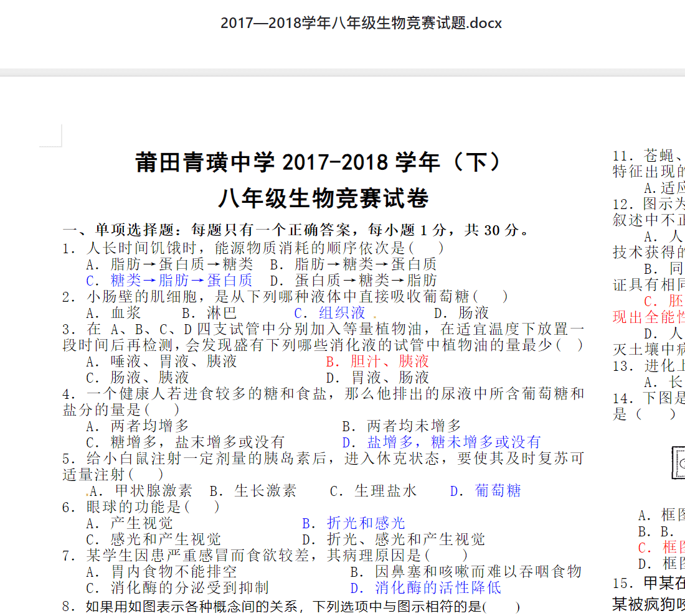Select blue option C 糖类→脂肪→蛋白质
The width and height of the screenshot is (685, 616).
169,280
